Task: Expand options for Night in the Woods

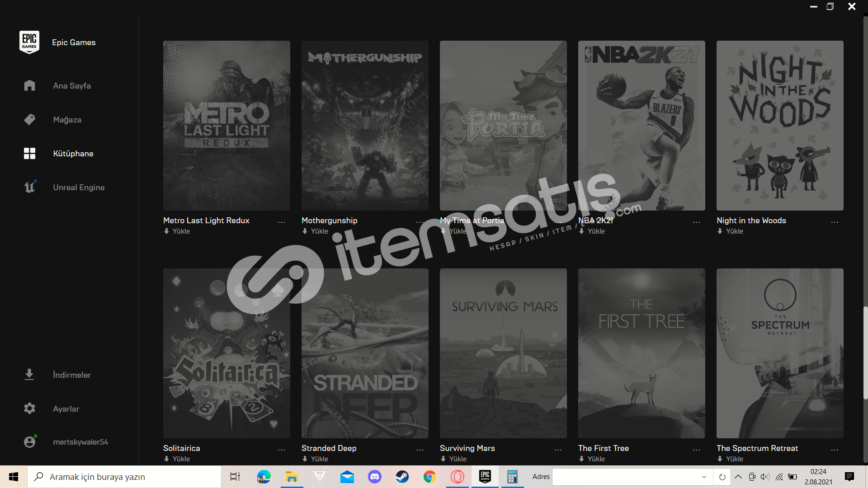Action: coord(835,222)
